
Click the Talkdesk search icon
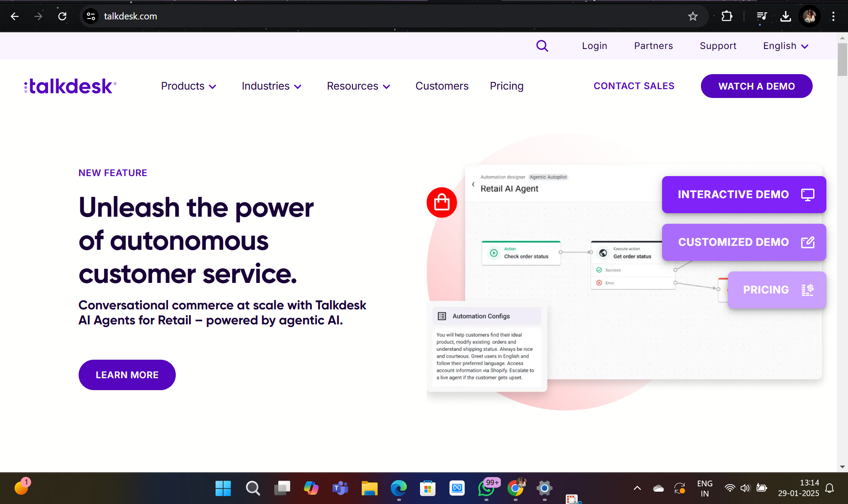[542, 45]
